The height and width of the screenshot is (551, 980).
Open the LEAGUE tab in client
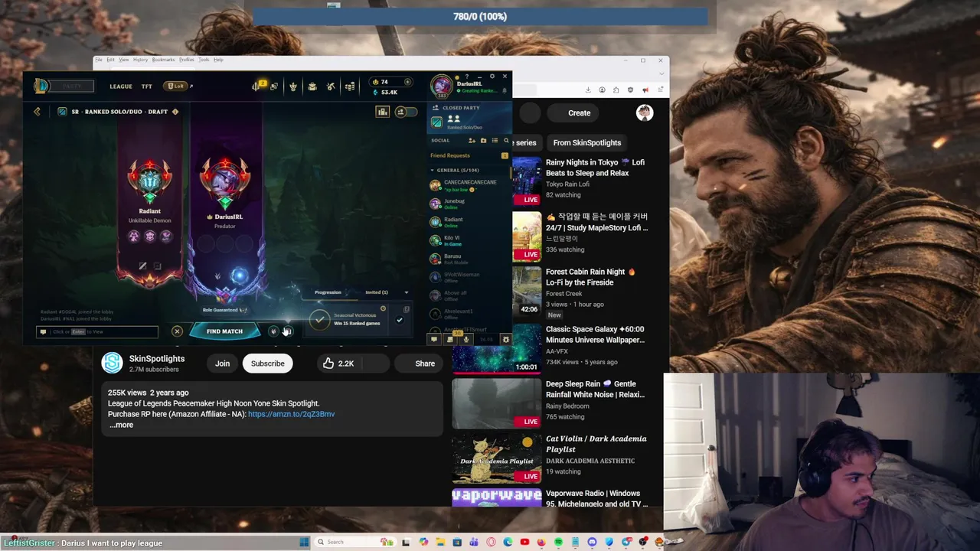click(x=120, y=86)
